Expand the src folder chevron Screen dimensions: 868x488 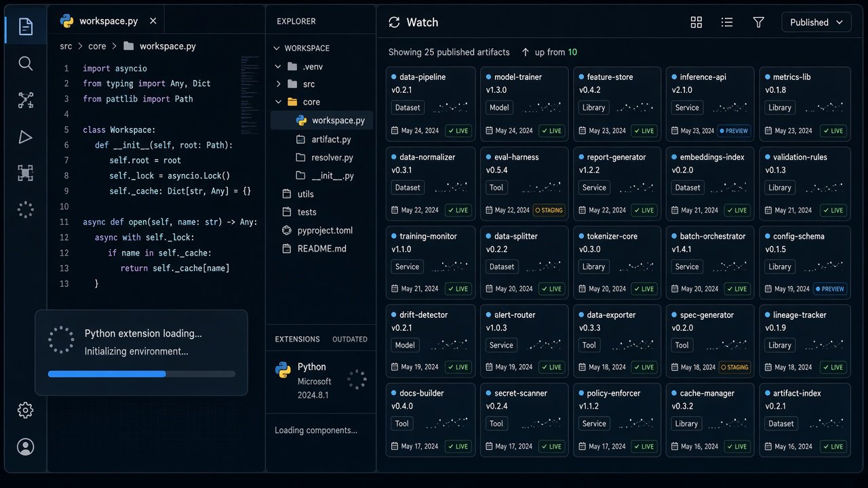[x=278, y=84]
